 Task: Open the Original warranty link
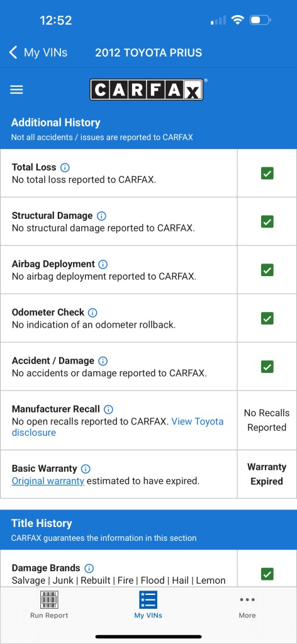pos(48,481)
